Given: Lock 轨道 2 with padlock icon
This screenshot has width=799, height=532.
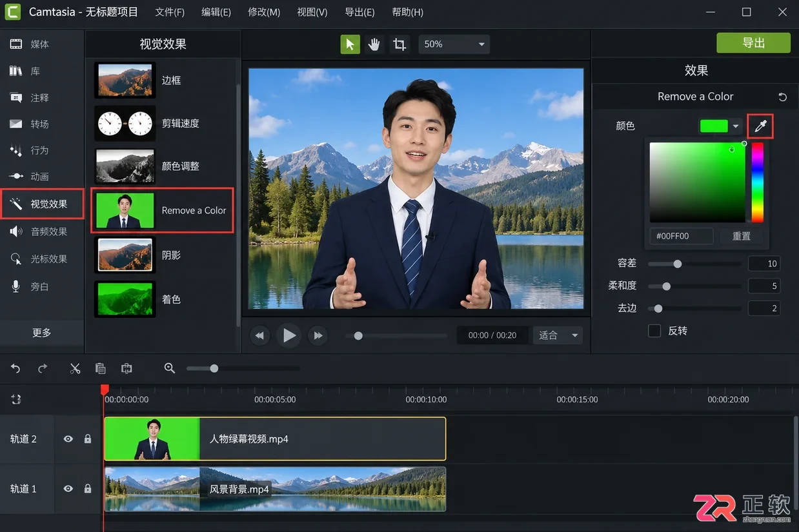Looking at the screenshot, I should click(88, 438).
